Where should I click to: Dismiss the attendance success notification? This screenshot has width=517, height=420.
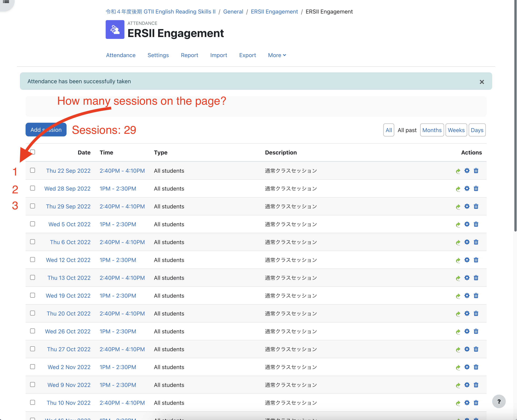(482, 82)
